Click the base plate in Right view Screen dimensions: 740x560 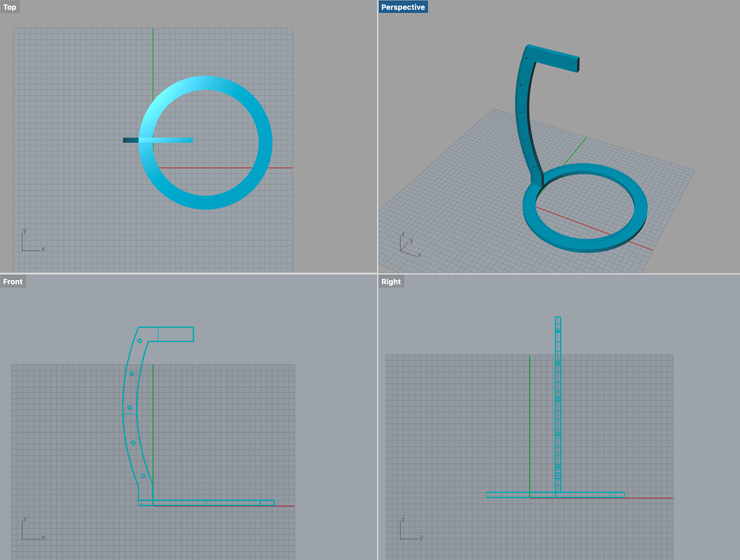tap(555, 495)
